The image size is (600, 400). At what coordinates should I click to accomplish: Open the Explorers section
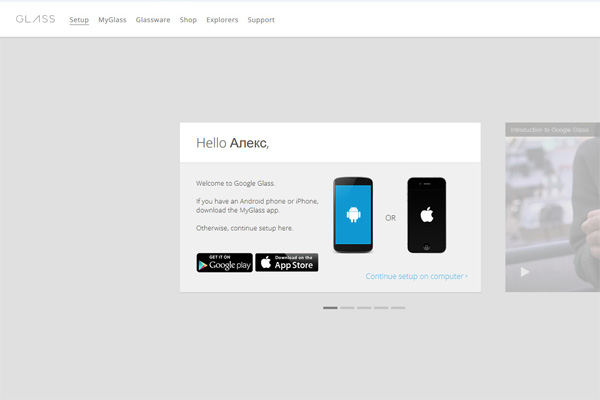tap(222, 20)
